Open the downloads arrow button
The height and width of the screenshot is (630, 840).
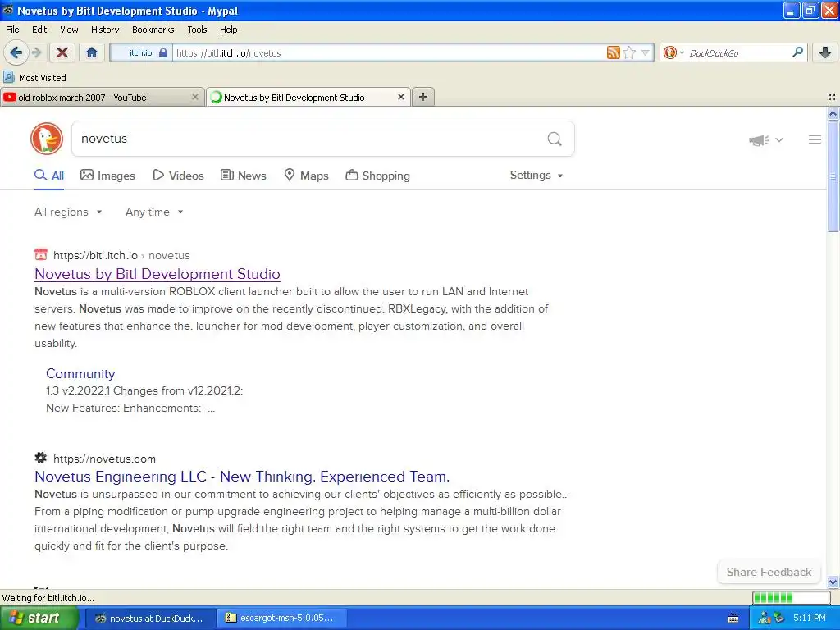point(825,52)
